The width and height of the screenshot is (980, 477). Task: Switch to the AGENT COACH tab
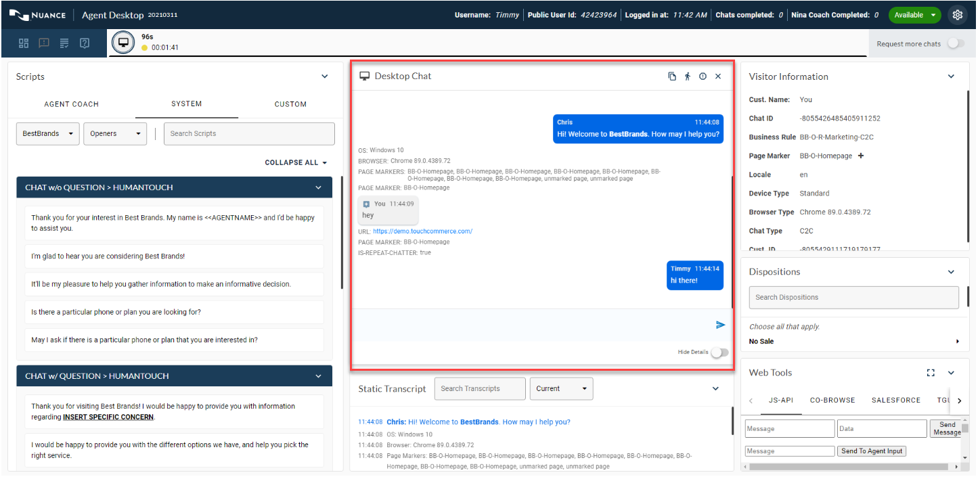point(71,104)
